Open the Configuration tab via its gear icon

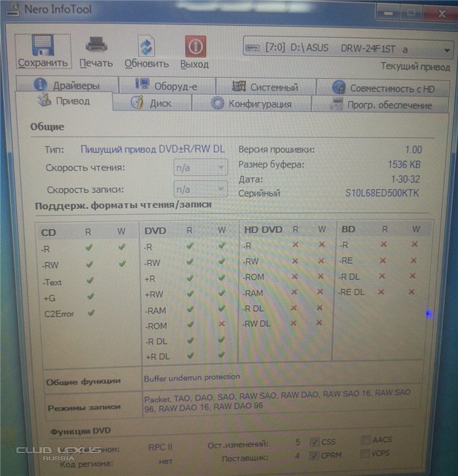(217, 103)
